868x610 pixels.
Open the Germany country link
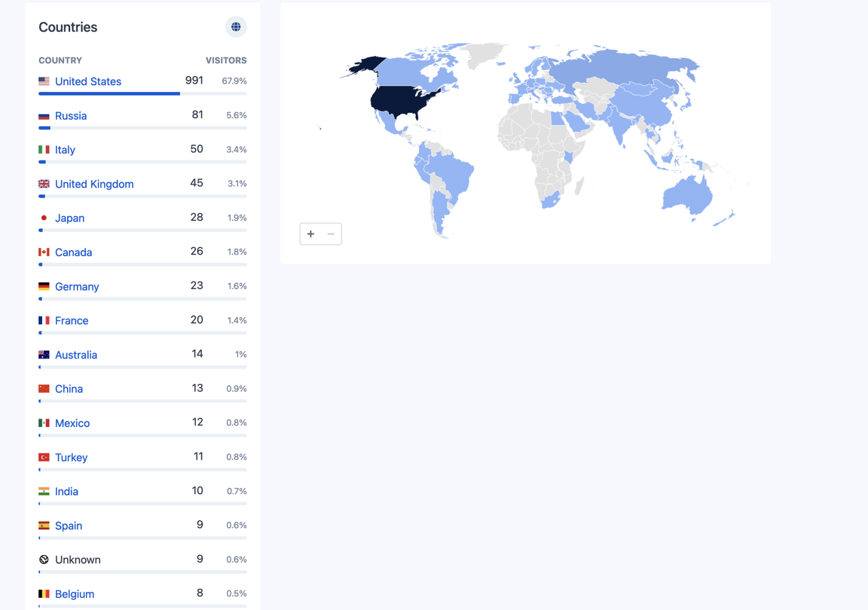click(x=77, y=286)
